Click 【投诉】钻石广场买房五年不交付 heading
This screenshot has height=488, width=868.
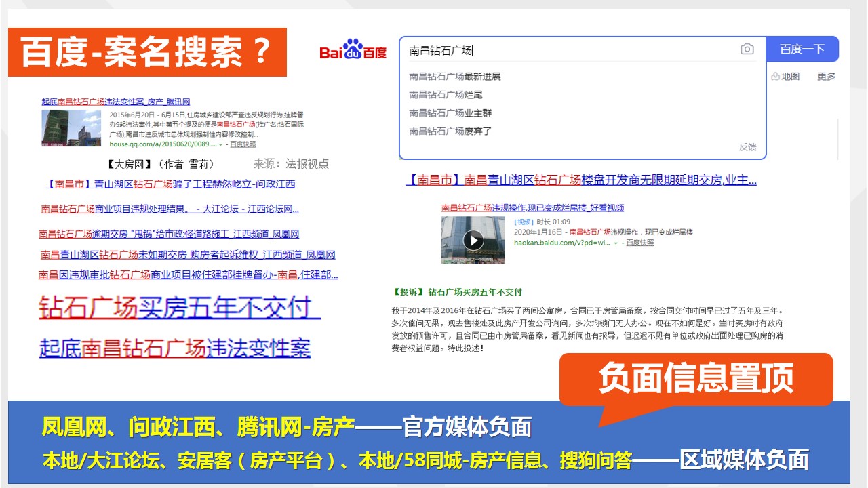(457, 292)
